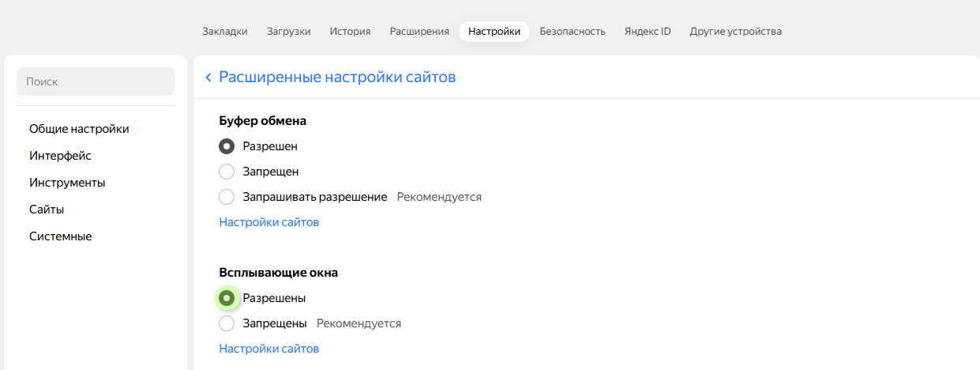Screen dimensions: 980x370
Task: Enable Разрешены for pop-up windows
Action: 227,298
